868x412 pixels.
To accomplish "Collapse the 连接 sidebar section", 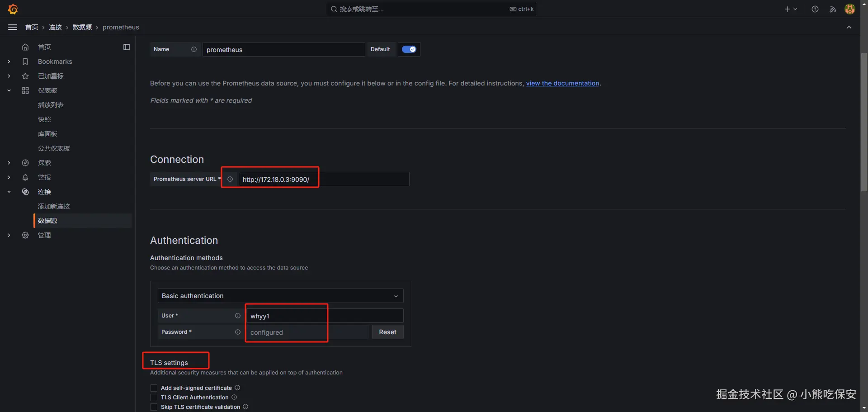I will click(x=9, y=192).
